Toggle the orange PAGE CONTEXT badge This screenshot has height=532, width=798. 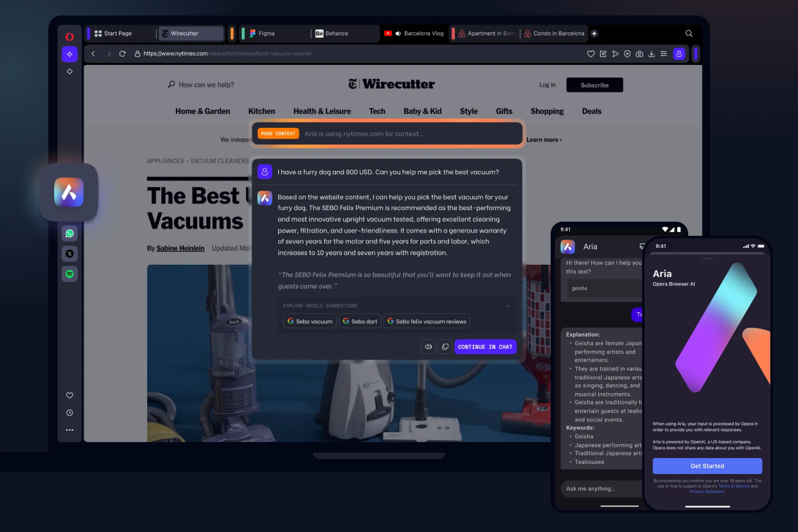pyautogui.click(x=278, y=134)
